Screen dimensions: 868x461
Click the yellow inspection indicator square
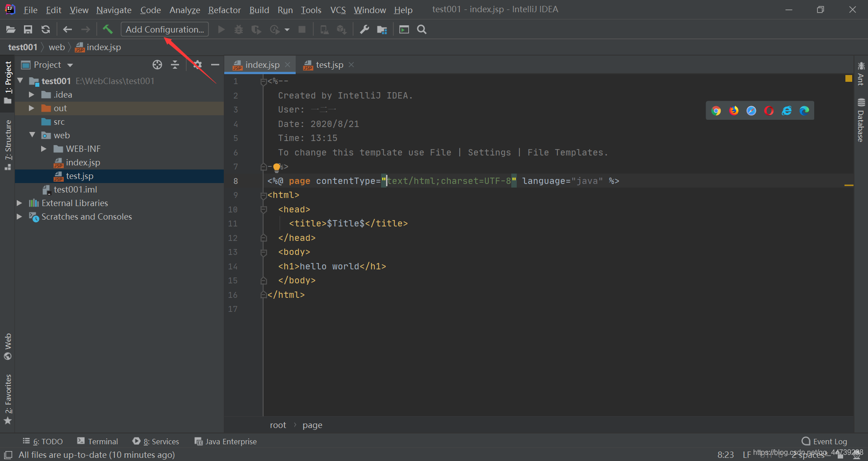point(849,79)
